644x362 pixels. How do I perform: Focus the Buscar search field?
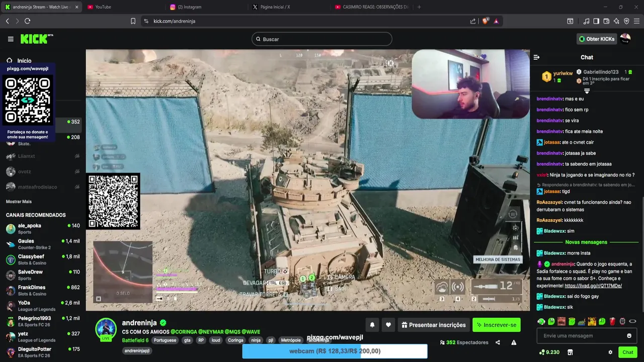click(322, 39)
